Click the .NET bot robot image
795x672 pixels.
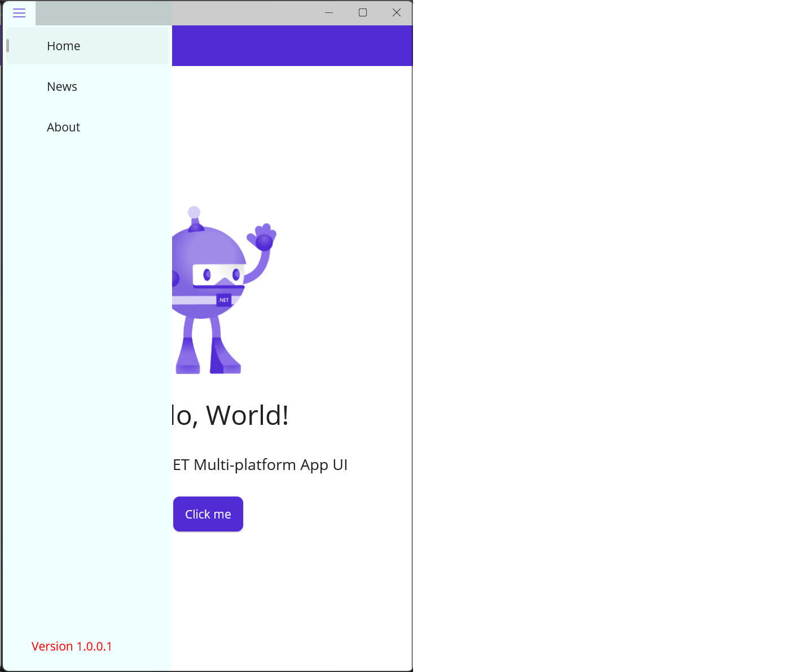224,289
